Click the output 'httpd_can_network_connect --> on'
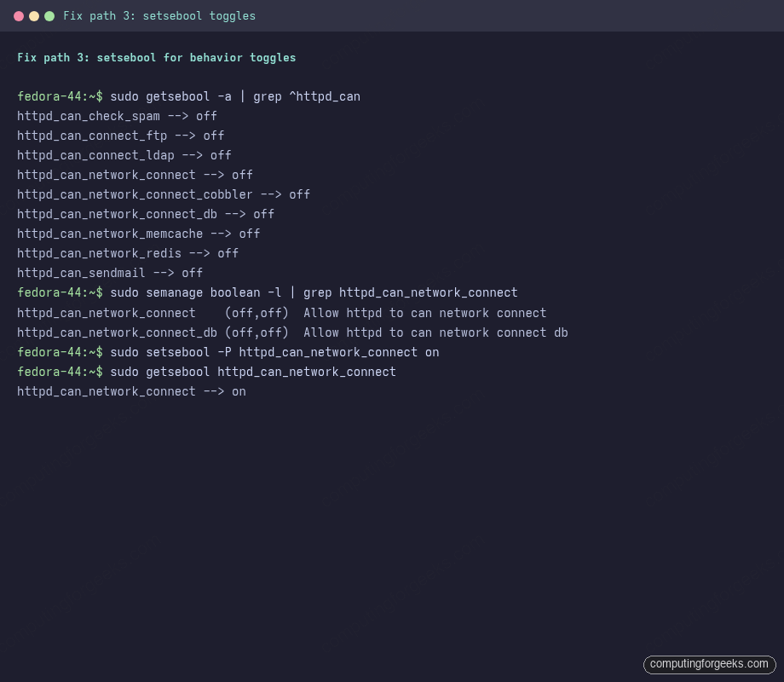This screenshot has width=784, height=682. pyautogui.click(x=131, y=391)
